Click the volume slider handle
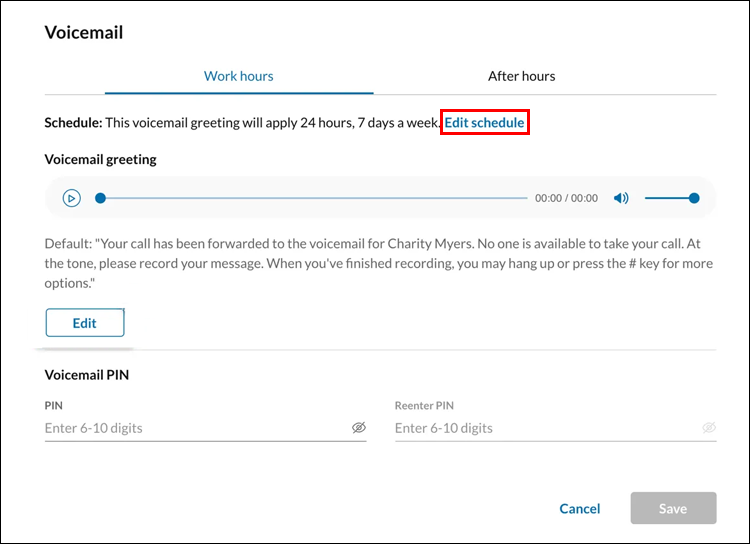Image resolution: width=750 pixels, height=544 pixels. 694,198
